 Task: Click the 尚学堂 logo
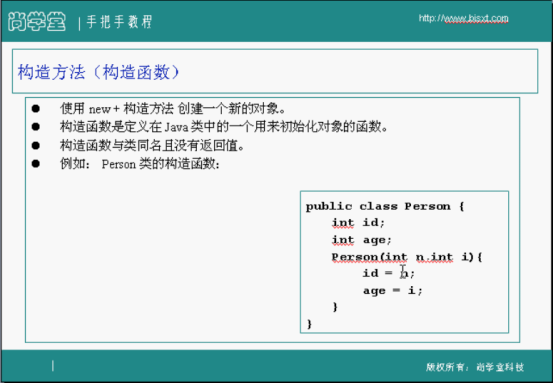point(37,22)
